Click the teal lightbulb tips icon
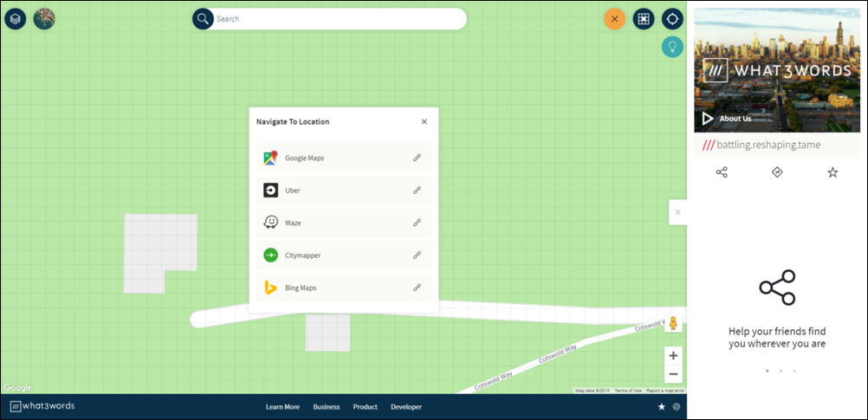The height and width of the screenshot is (420, 868). coord(672,48)
